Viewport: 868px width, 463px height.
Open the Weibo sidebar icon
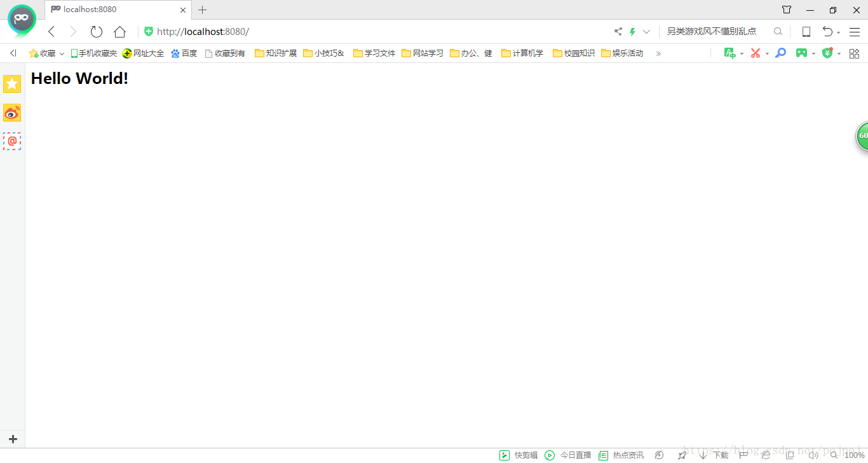coord(12,113)
